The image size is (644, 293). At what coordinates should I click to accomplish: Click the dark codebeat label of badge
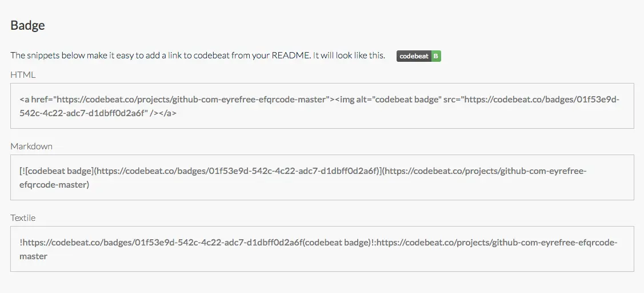coord(414,56)
